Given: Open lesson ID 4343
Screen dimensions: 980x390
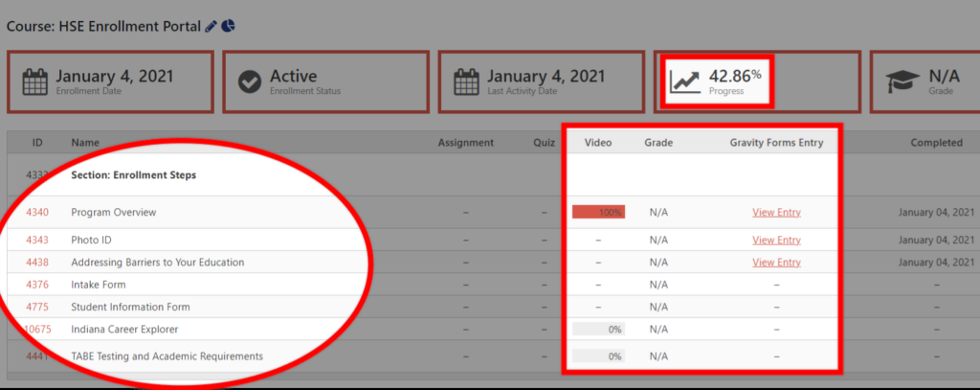Looking at the screenshot, I should pos(37,240).
